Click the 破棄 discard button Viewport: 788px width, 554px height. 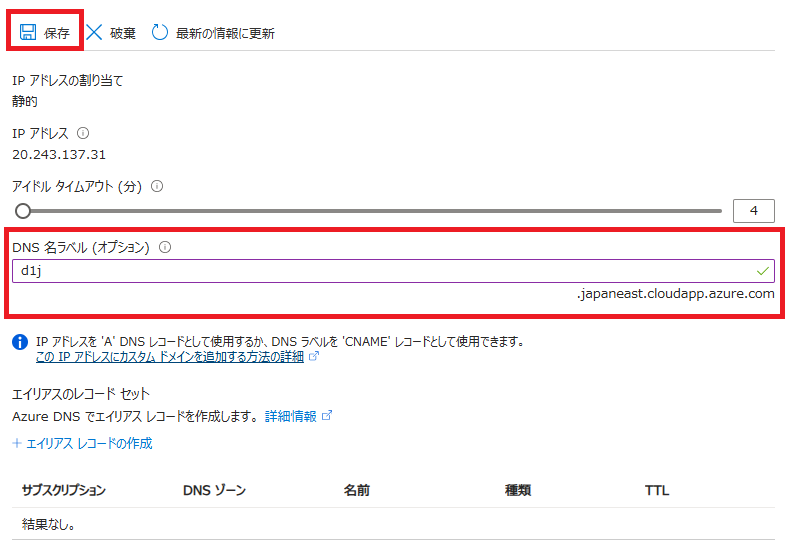click(x=111, y=33)
